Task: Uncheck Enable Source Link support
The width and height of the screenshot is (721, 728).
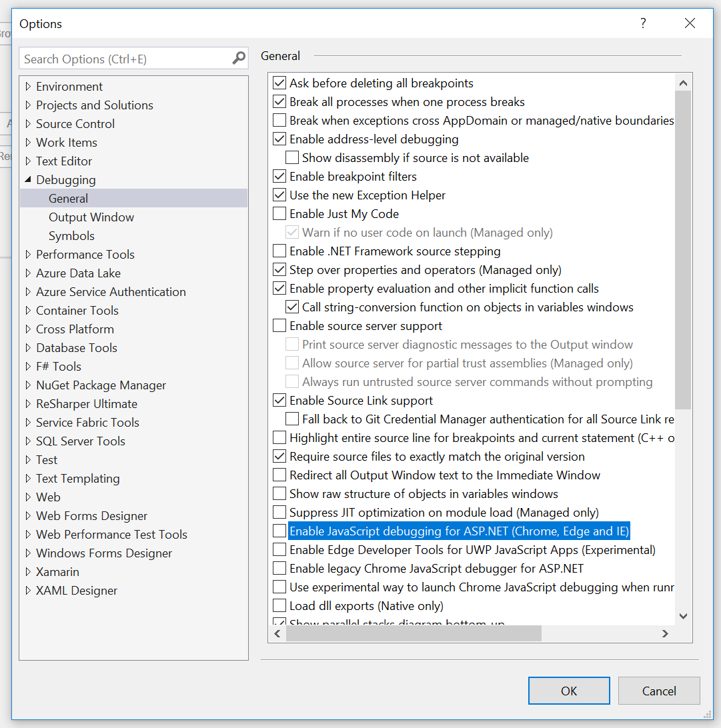Action: pos(279,400)
